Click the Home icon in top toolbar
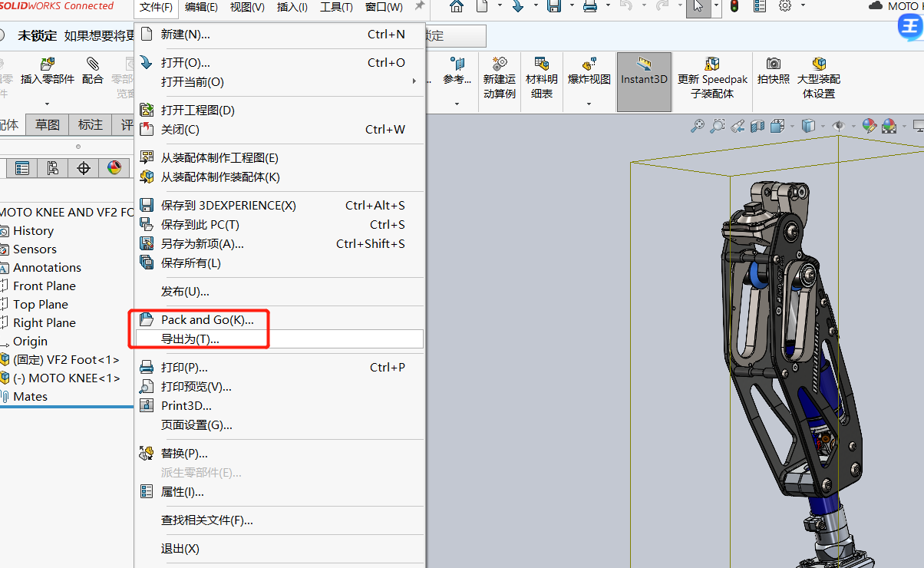Screen dimensions: 924x568 [457, 7]
